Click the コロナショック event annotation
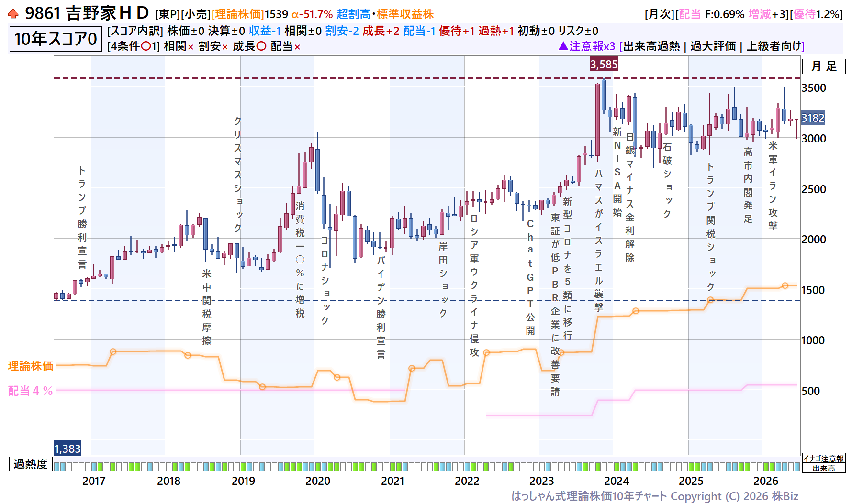Screen dimensions: 852x504 (325, 280)
